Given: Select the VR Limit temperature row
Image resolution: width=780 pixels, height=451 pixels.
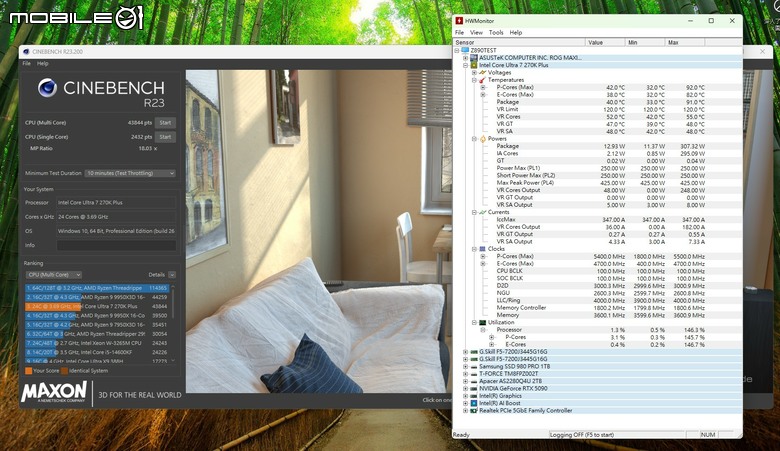Looking at the screenshot, I should 598,109.
